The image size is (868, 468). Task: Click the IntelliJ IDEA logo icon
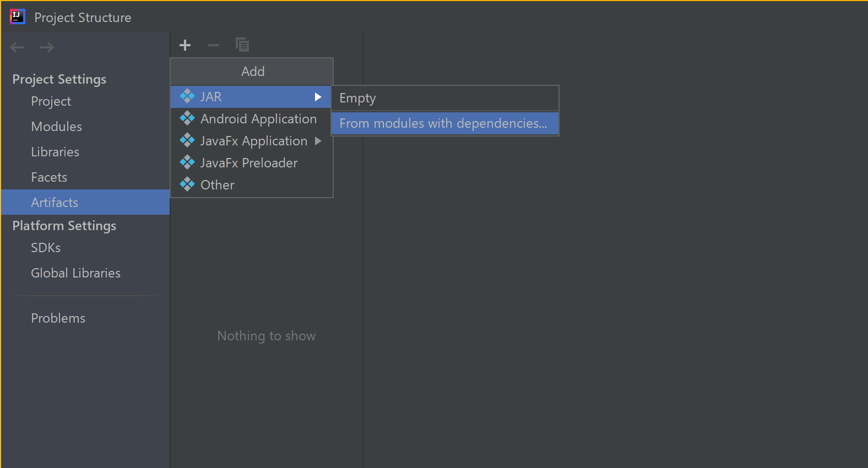pos(18,17)
